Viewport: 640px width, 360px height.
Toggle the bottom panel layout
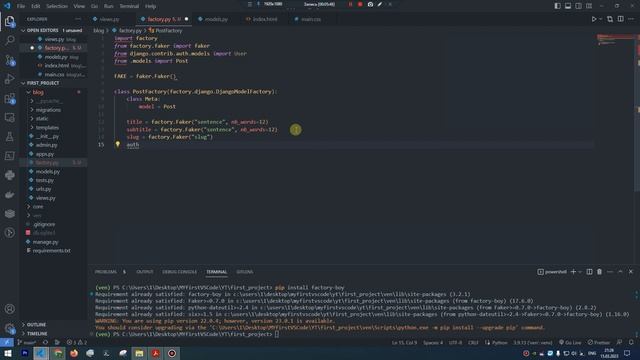(x=568, y=6)
